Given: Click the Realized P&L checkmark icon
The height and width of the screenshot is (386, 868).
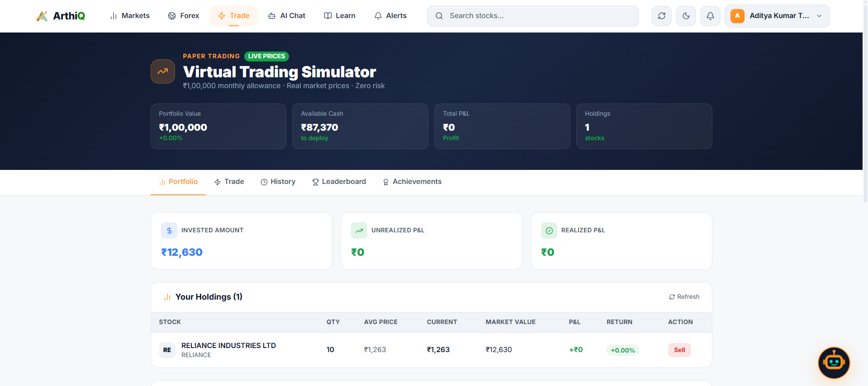Looking at the screenshot, I should 549,231.
